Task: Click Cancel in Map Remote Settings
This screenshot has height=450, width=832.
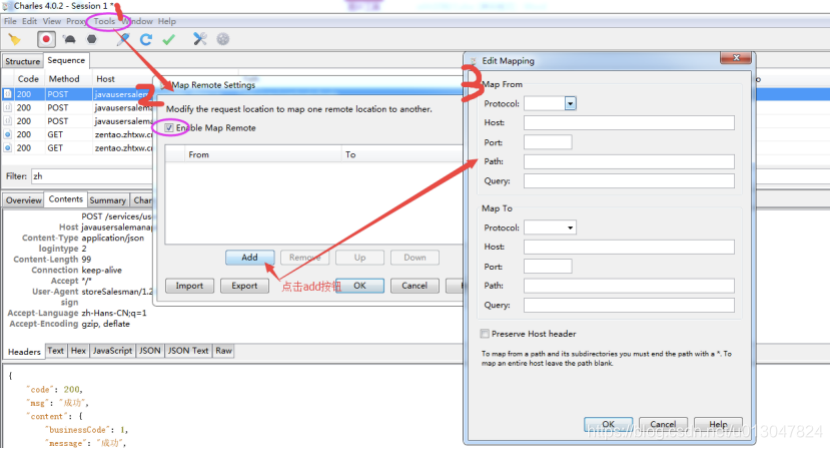Action: [414, 285]
